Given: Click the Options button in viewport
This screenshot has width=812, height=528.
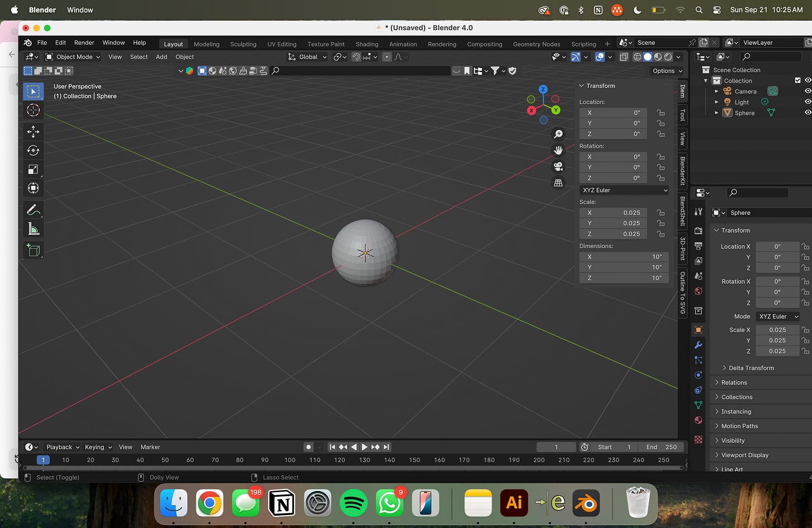Looking at the screenshot, I should (x=667, y=71).
